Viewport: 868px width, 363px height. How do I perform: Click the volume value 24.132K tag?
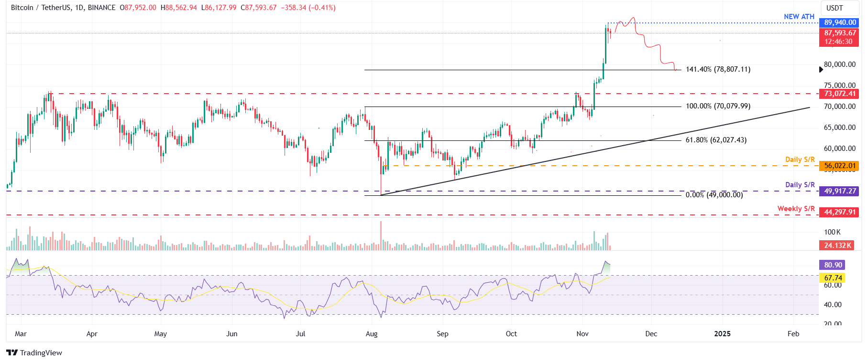coord(837,246)
